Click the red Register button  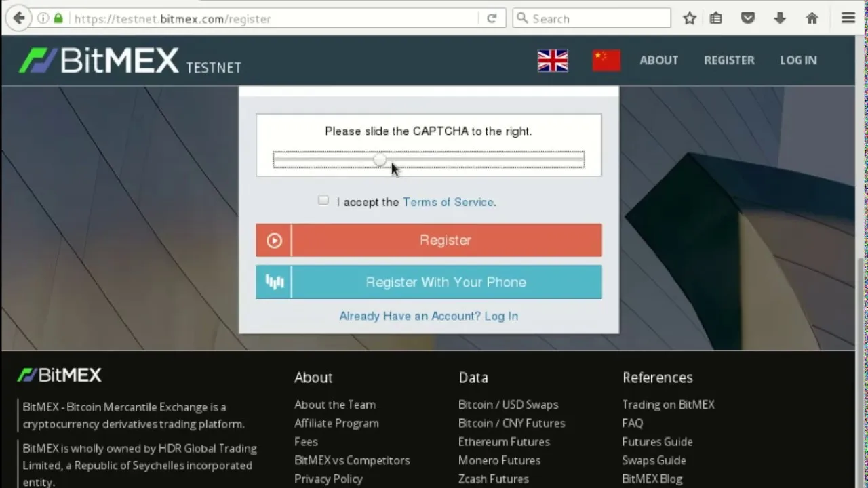click(x=429, y=240)
